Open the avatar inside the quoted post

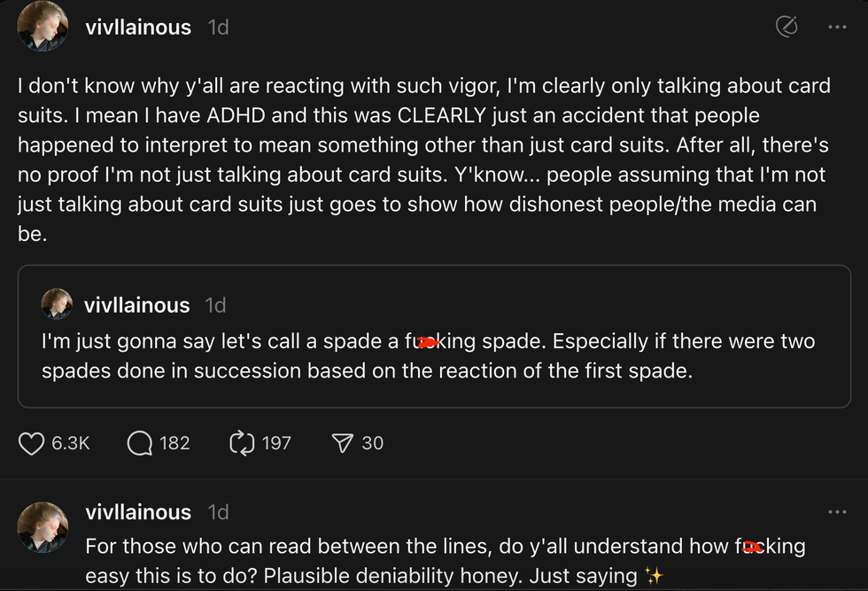click(x=57, y=304)
